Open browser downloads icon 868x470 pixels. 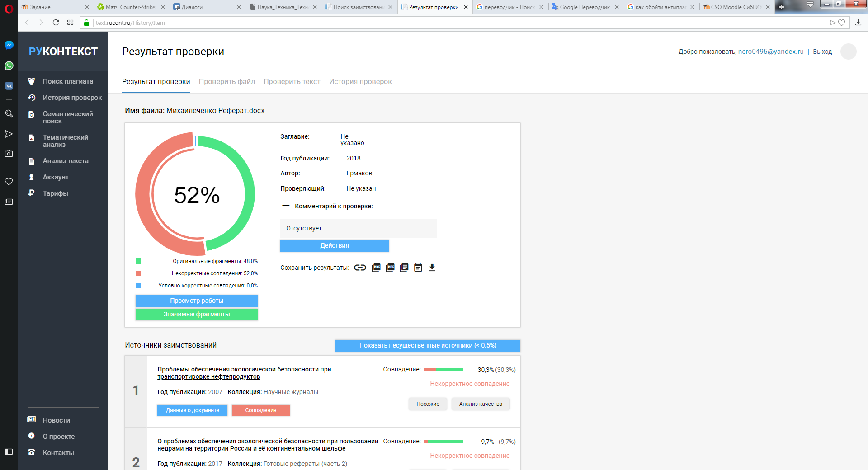[858, 23]
